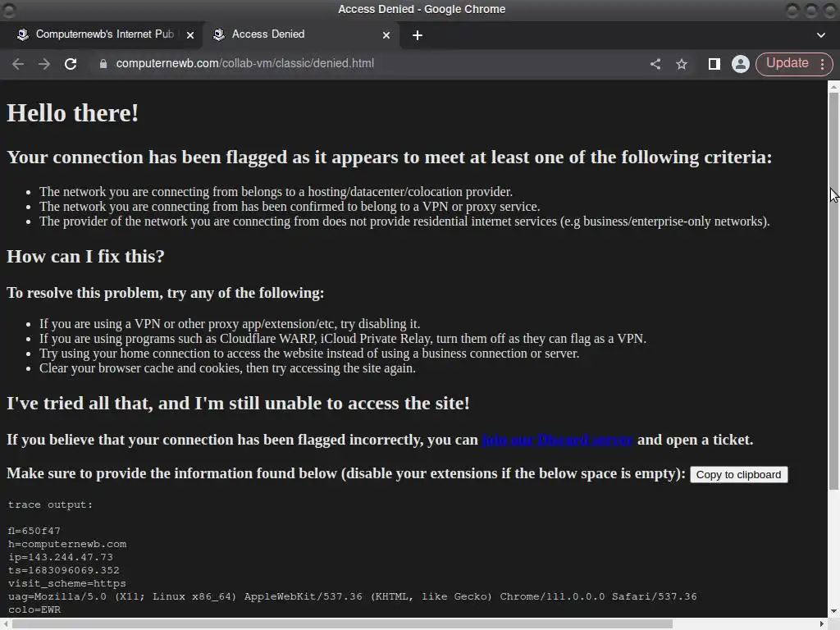The image size is (840, 630).
Task: Select the fl=650f47 trace line
Action: coord(34,531)
